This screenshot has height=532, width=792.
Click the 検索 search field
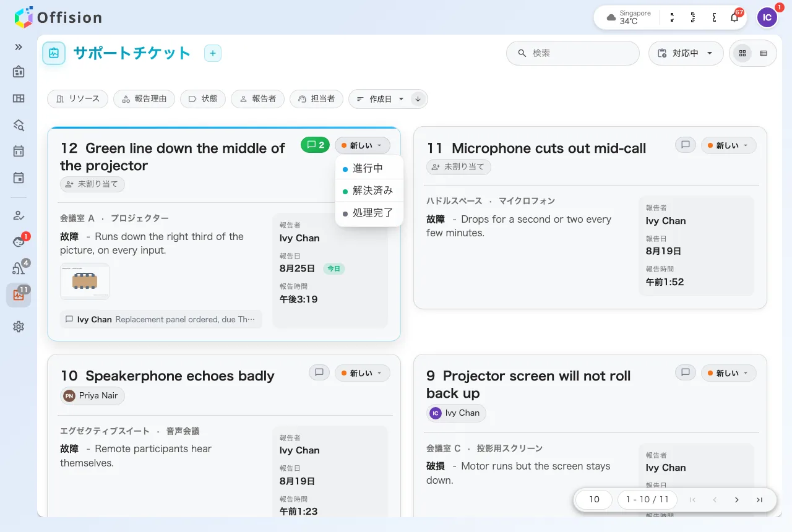pyautogui.click(x=573, y=53)
